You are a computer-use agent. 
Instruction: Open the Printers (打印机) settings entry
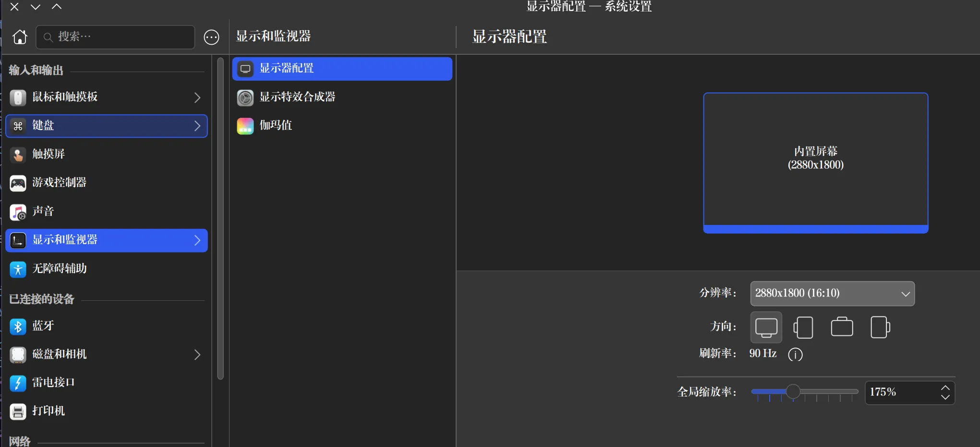[x=48, y=411]
